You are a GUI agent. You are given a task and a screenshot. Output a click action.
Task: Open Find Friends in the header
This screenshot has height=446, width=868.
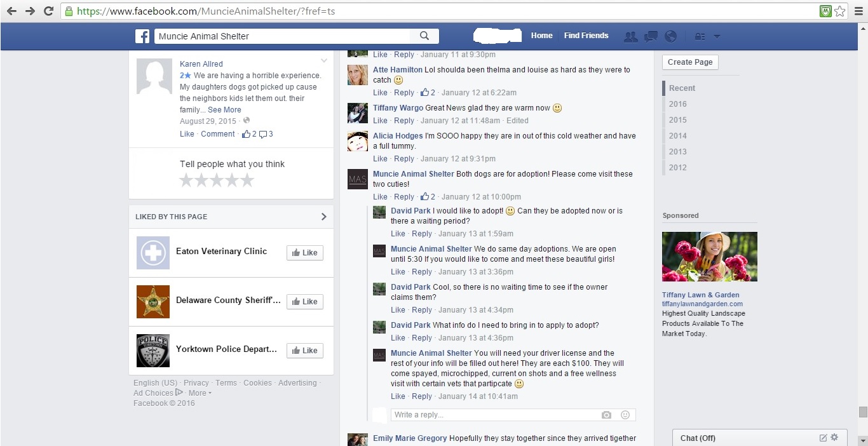click(586, 36)
